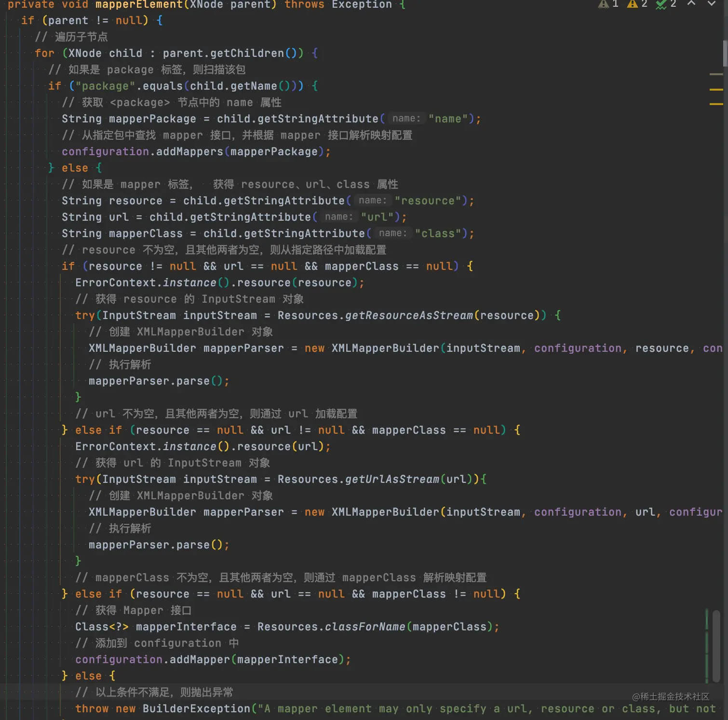Screen dimensions: 728x720
Task: Click the 'name:' hint before "resource"
Action: (x=372, y=200)
